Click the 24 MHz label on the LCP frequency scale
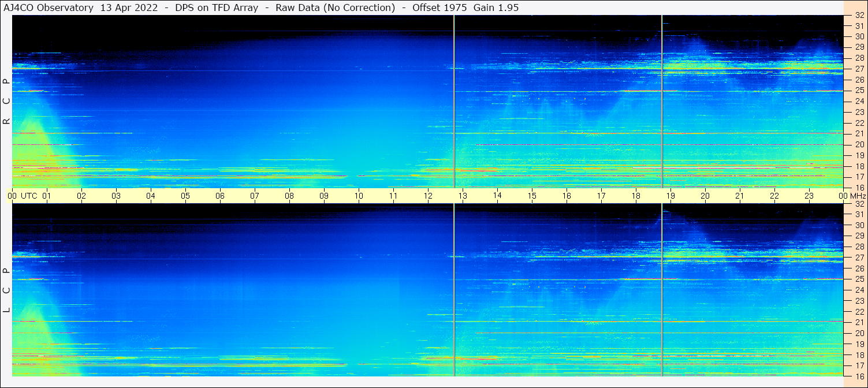868x388 pixels. (859, 290)
